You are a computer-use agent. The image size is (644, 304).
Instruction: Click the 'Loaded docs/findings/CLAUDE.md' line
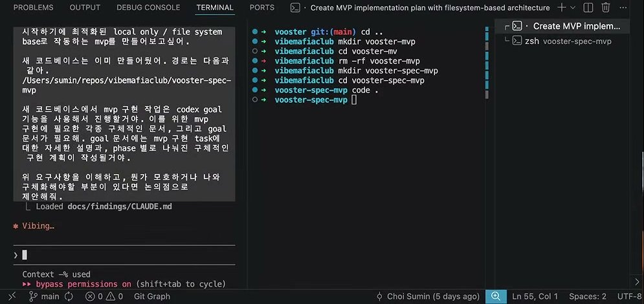(x=104, y=207)
